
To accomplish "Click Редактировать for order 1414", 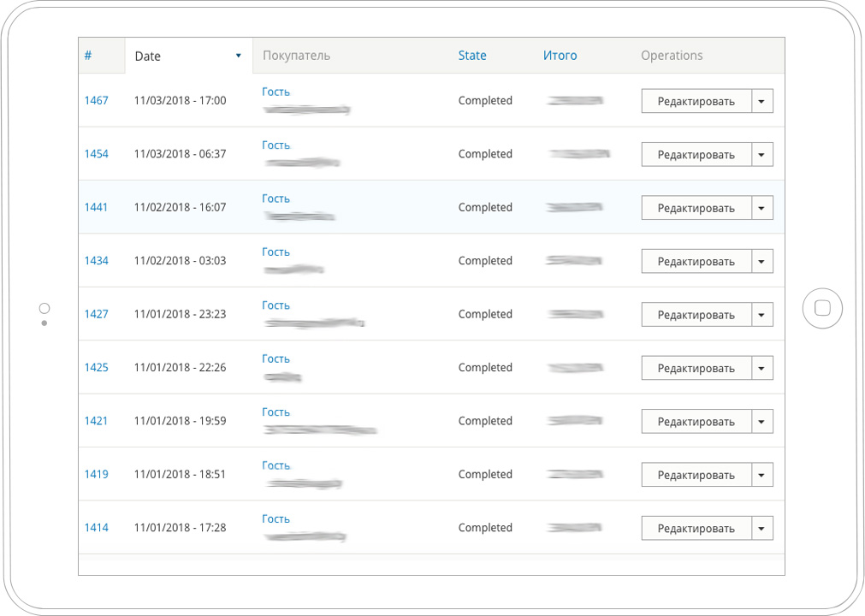I will pyautogui.click(x=696, y=529).
